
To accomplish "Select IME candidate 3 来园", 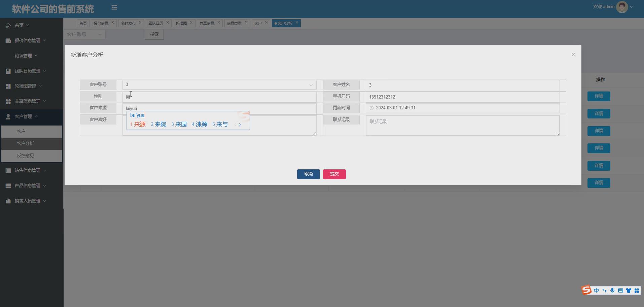I will point(179,125).
